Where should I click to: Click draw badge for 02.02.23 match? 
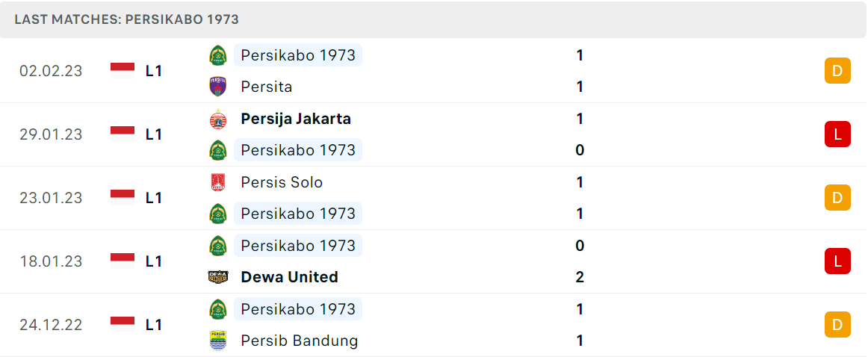tap(837, 71)
